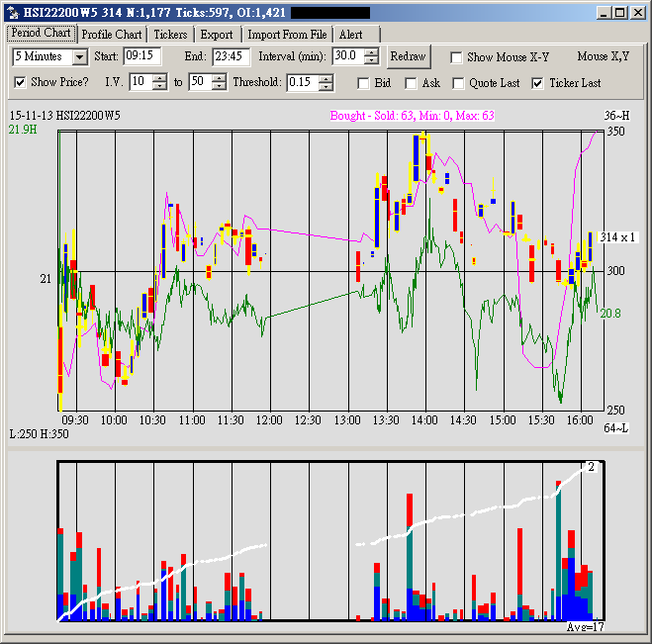Uncheck the Show Price? checkbox

coord(20,82)
